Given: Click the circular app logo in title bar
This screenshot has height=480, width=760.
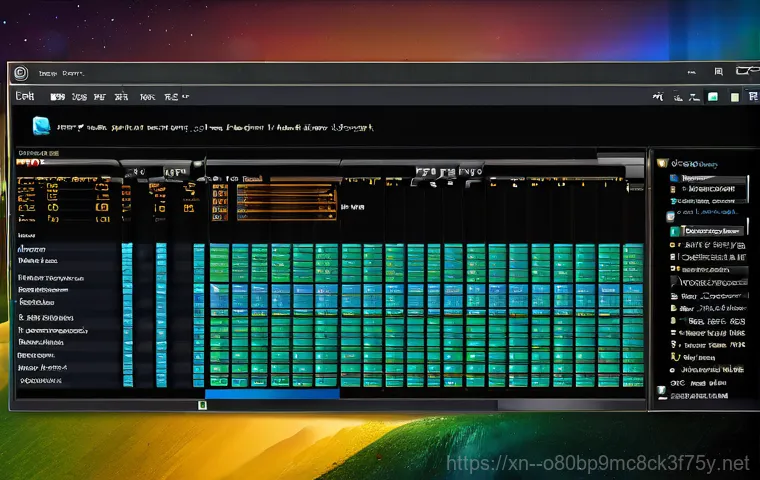Looking at the screenshot, I should pyautogui.click(x=19, y=72).
